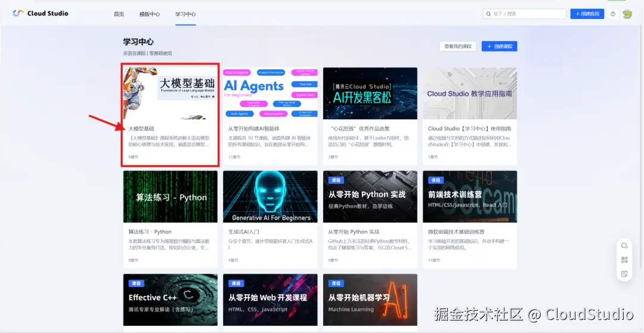Open 从零开始机器学习 cover image
The height and width of the screenshot is (333, 644).
tap(370, 300)
